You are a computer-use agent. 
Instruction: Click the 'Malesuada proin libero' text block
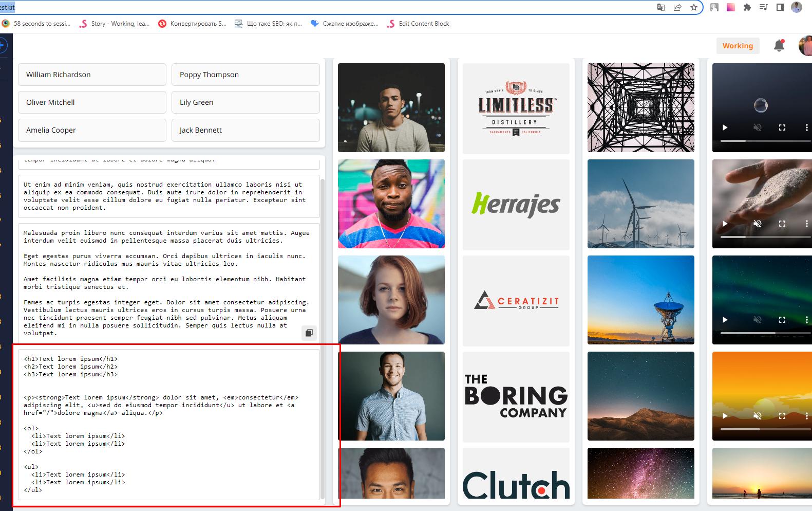169,283
